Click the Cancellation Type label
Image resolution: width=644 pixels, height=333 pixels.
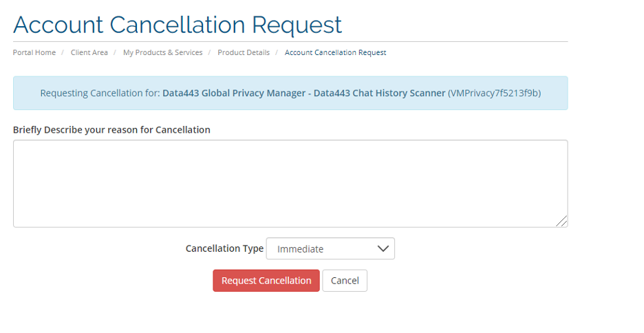point(224,248)
